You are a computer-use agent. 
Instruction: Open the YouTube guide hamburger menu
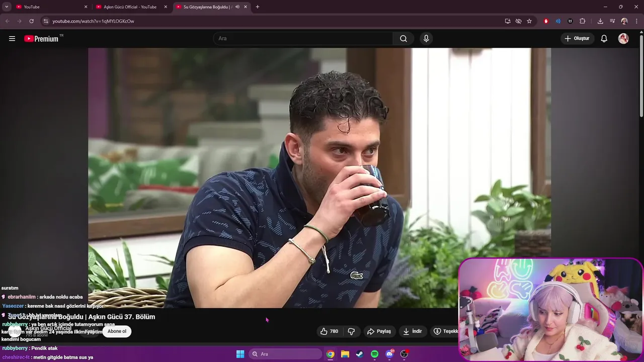coord(12,39)
